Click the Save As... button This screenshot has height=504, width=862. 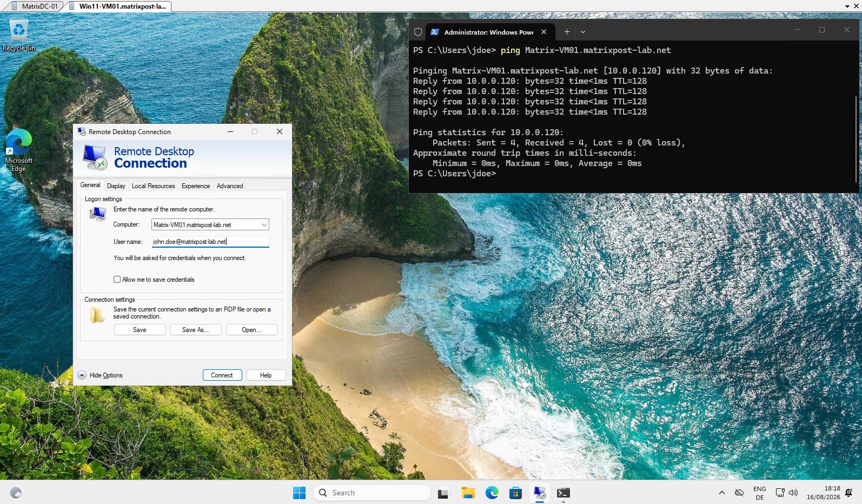point(195,330)
